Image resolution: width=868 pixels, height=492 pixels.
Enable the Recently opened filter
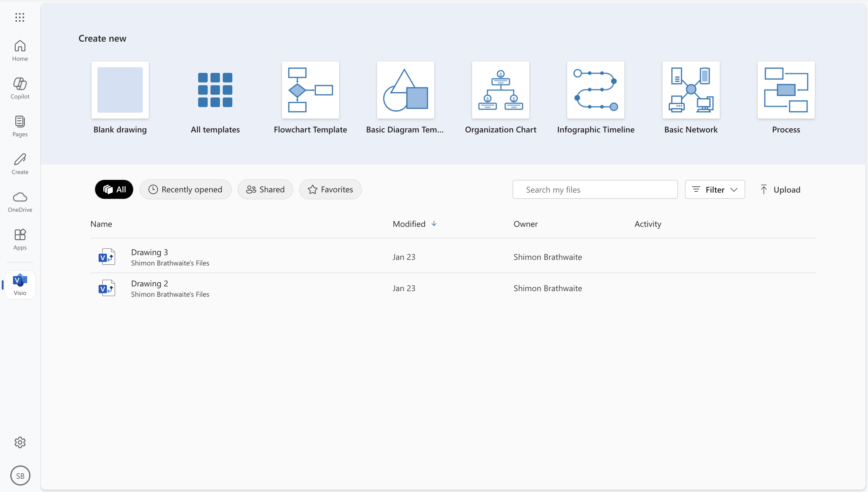(186, 189)
